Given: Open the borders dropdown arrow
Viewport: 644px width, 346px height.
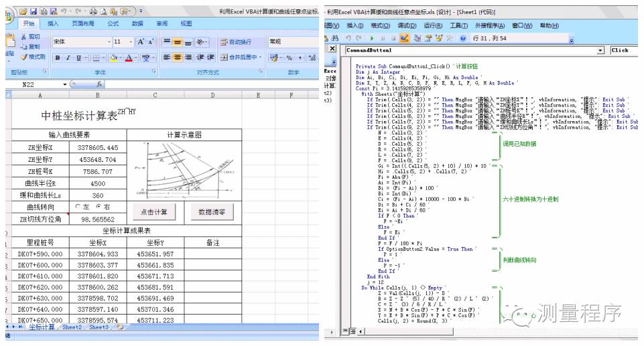Looking at the screenshot, I should tap(103, 58).
